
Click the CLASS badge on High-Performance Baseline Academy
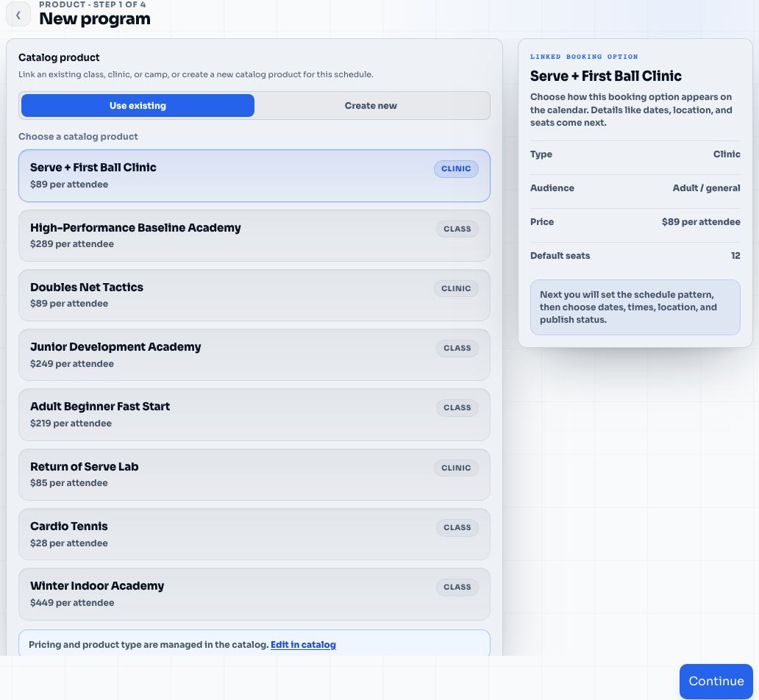(x=457, y=229)
